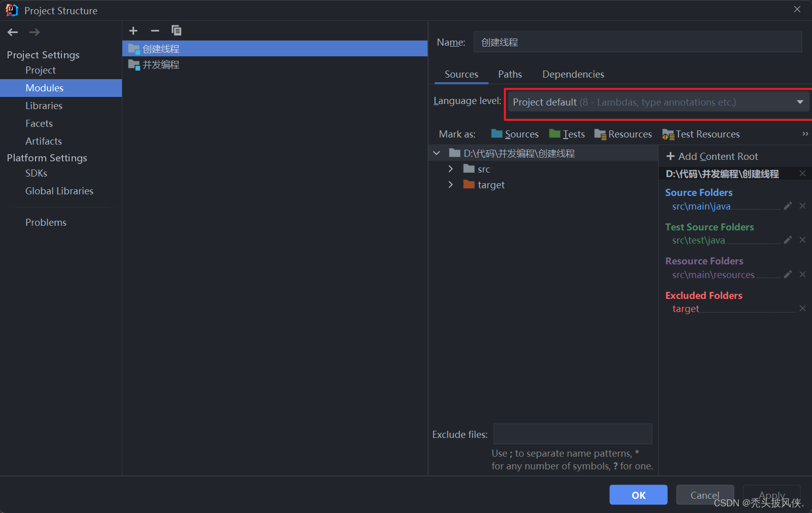
Task: Focus the Exclude files field
Action: click(x=573, y=434)
